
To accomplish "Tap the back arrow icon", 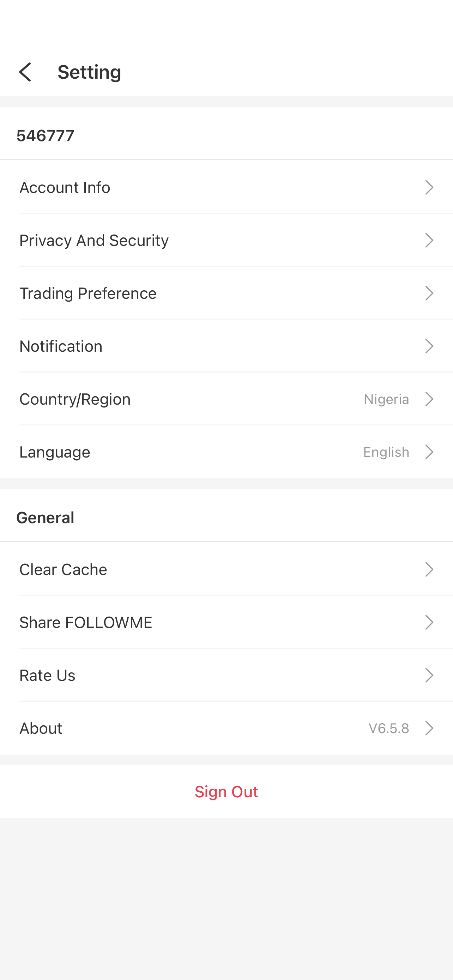I will pyautogui.click(x=25, y=72).
